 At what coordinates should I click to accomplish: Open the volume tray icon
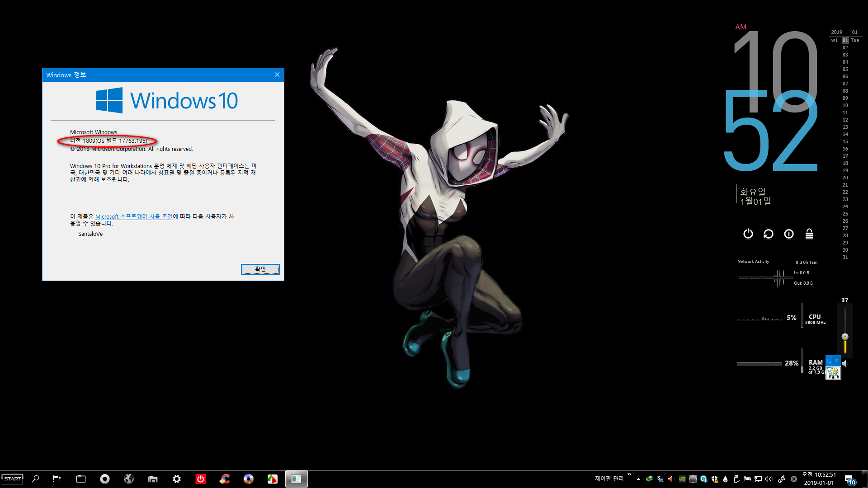(769, 479)
